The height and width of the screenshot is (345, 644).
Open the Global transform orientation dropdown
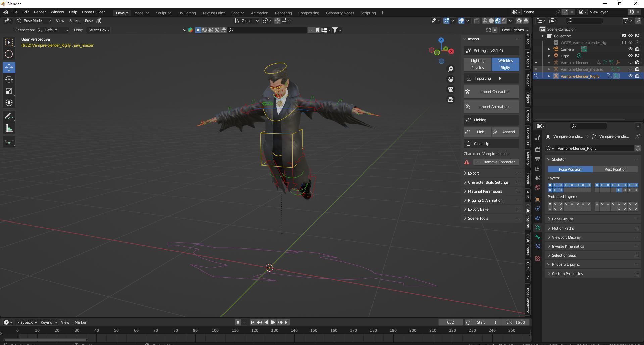coord(247,21)
